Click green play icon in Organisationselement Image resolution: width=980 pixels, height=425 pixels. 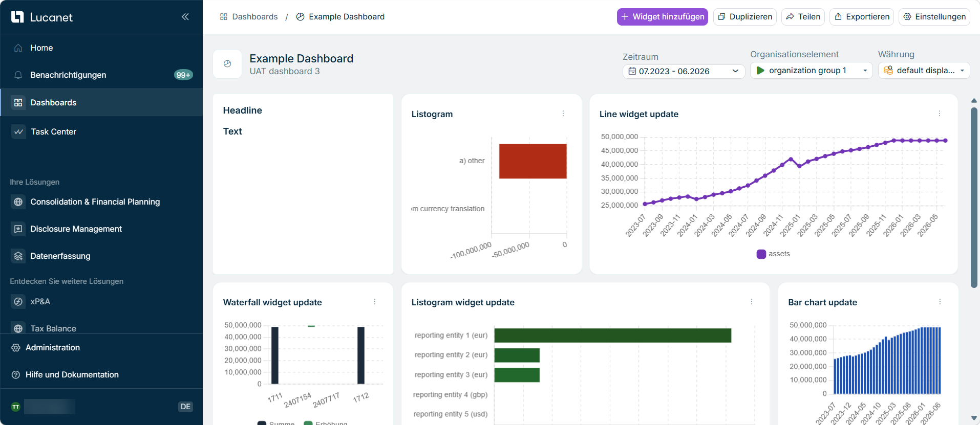tap(760, 70)
